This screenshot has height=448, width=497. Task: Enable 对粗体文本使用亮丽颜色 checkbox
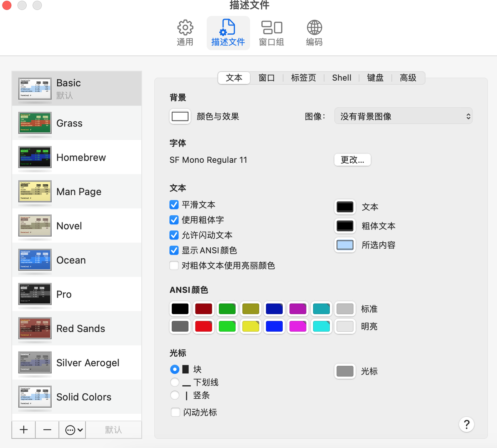point(174,265)
